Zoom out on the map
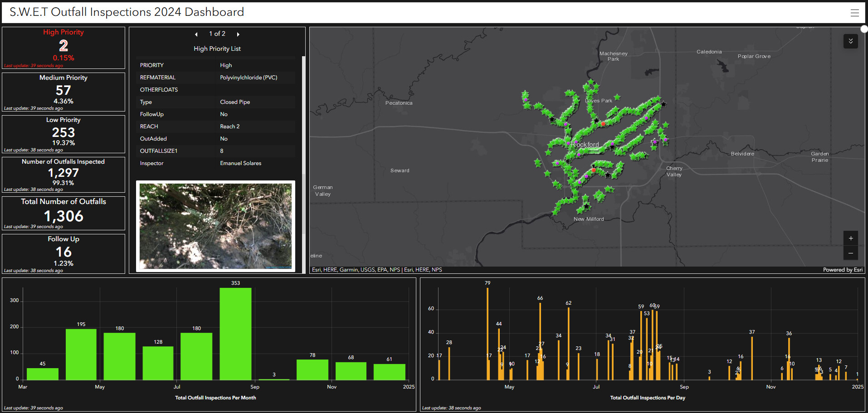868x413 pixels. (x=850, y=253)
